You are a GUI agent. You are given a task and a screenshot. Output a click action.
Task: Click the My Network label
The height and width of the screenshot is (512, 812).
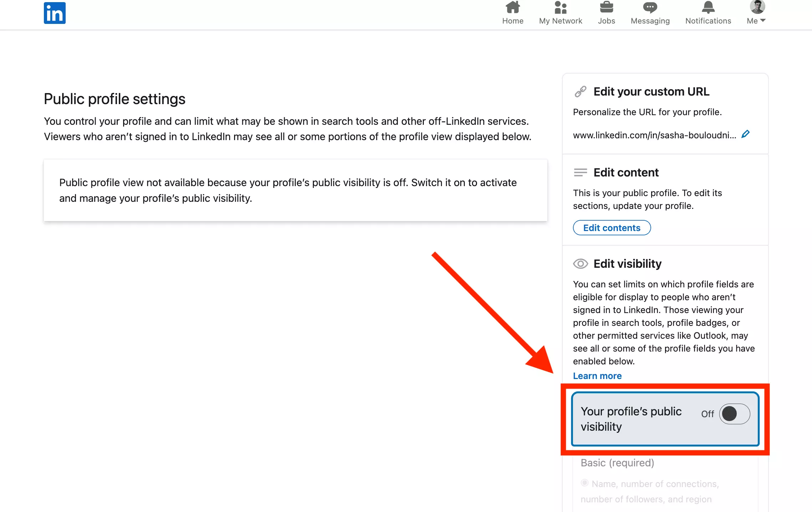pos(560,21)
